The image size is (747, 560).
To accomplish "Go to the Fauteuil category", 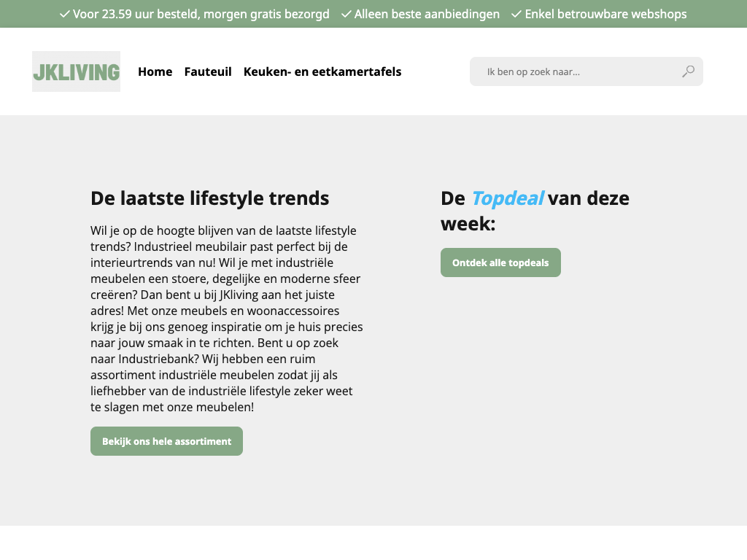I will 208,71.
